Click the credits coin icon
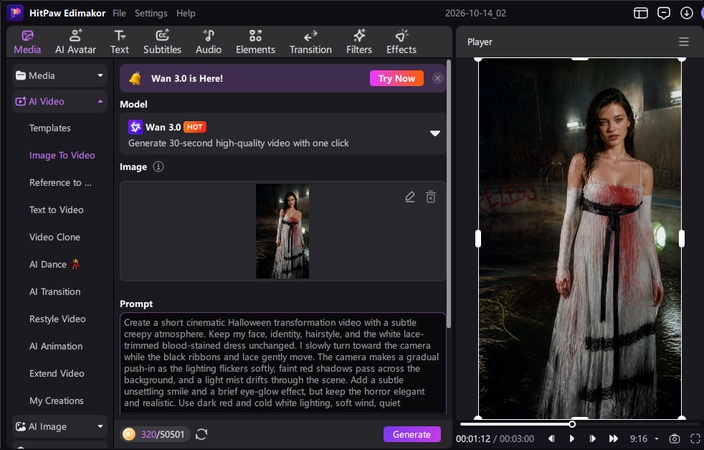This screenshot has width=704, height=450. pos(129,434)
